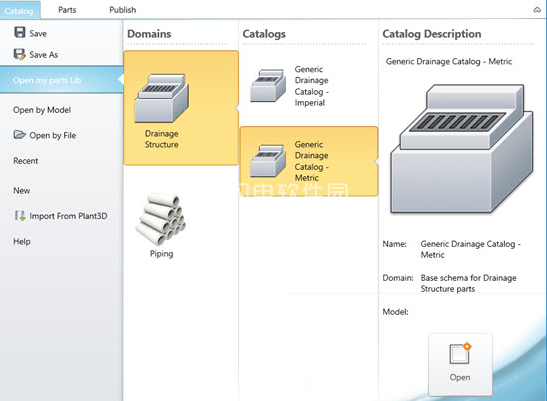Collapse the ribbon with the top-right arrow
The image size is (547, 401).
pos(537,10)
